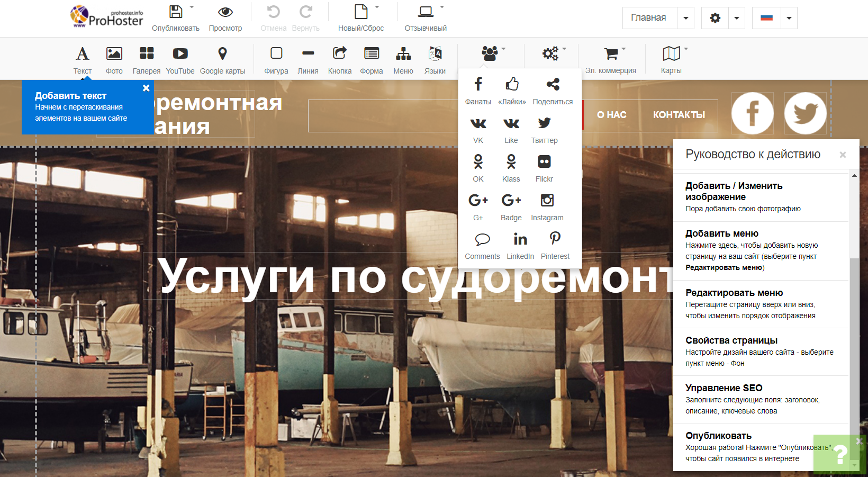Expand the settings gear dropdown arrow
Image resolution: width=868 pixels, height=477 pixels.
point(737,18)
